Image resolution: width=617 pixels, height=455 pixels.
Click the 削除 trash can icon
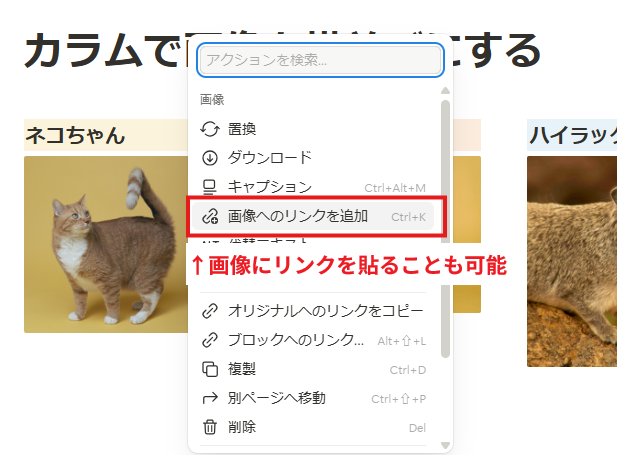pyautogui.click(x=210, y=427)
